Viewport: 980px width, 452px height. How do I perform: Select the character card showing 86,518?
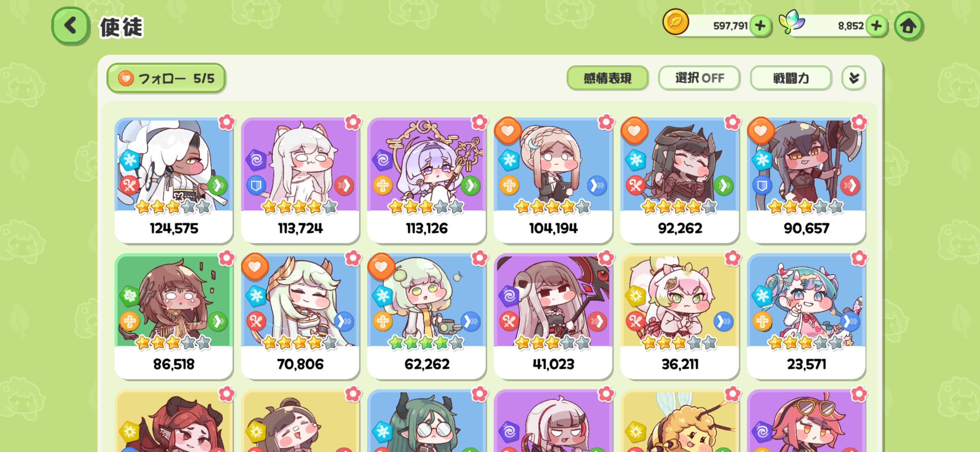click(174, 316)
